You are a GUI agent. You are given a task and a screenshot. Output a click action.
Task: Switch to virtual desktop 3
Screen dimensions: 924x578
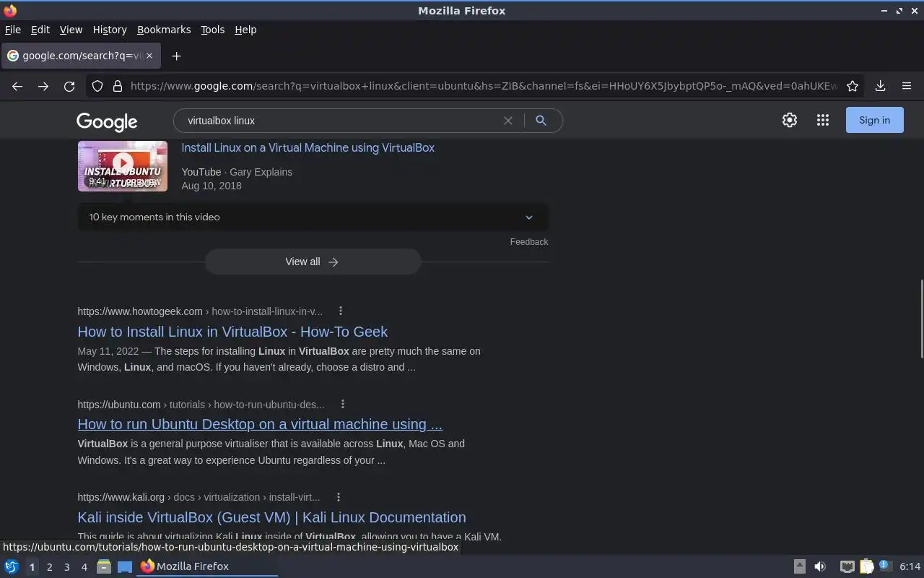pos(66,567)
